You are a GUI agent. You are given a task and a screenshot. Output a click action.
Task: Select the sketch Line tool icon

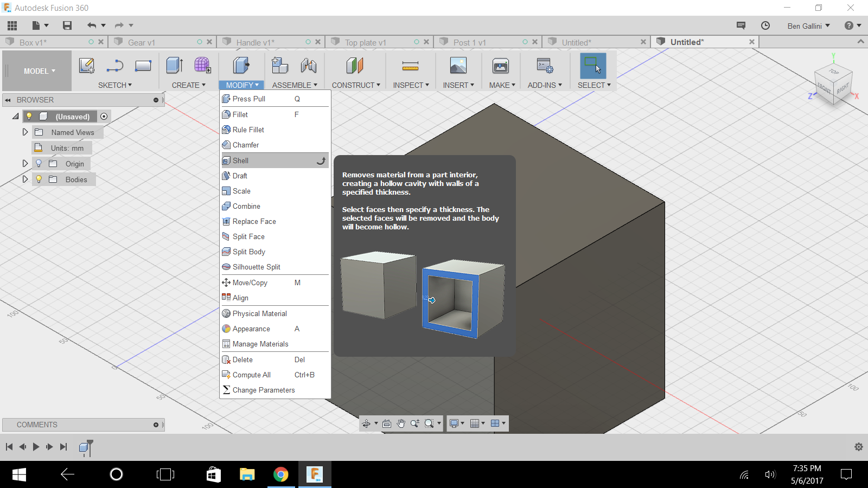pos(115,66)
